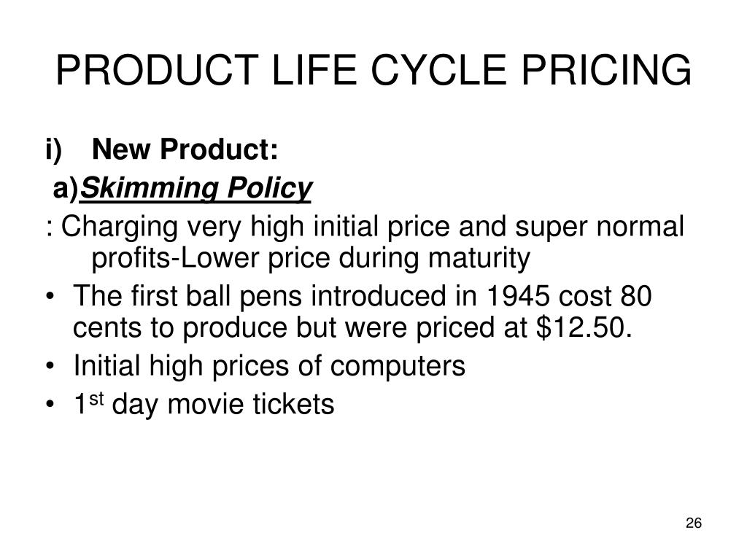The width and height of the screenshot is (747, 560).
Task: Click the word 'PRICING' in the title
Action: click(x=606, y=70)
